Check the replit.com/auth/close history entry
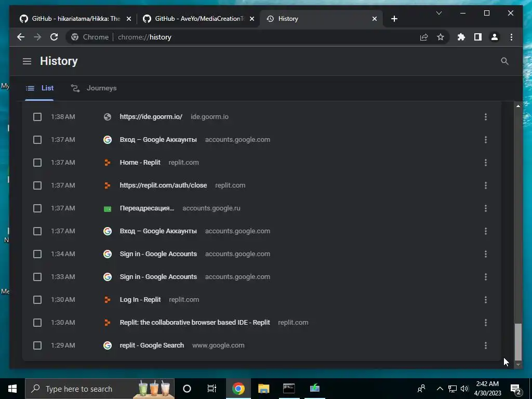The width and height of the screenshot is (532, 399). (37, 185)
